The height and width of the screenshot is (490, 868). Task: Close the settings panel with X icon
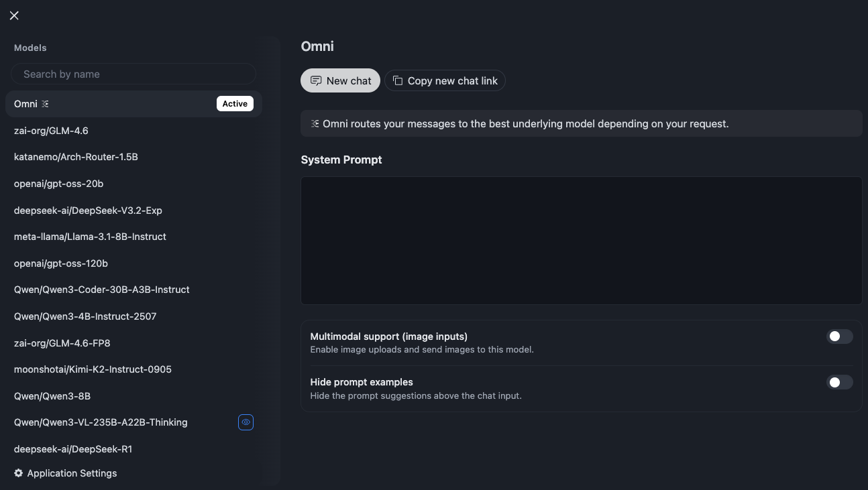[x=14, y=15]
